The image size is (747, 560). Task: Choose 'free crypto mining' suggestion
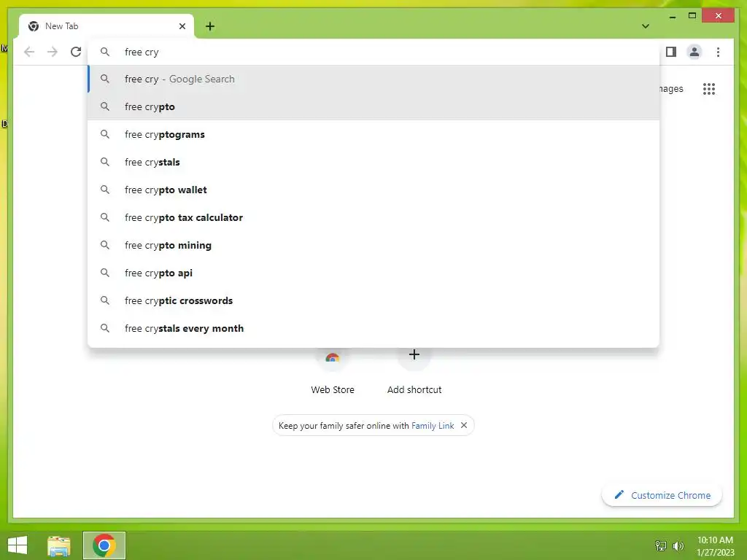(374, 245)
